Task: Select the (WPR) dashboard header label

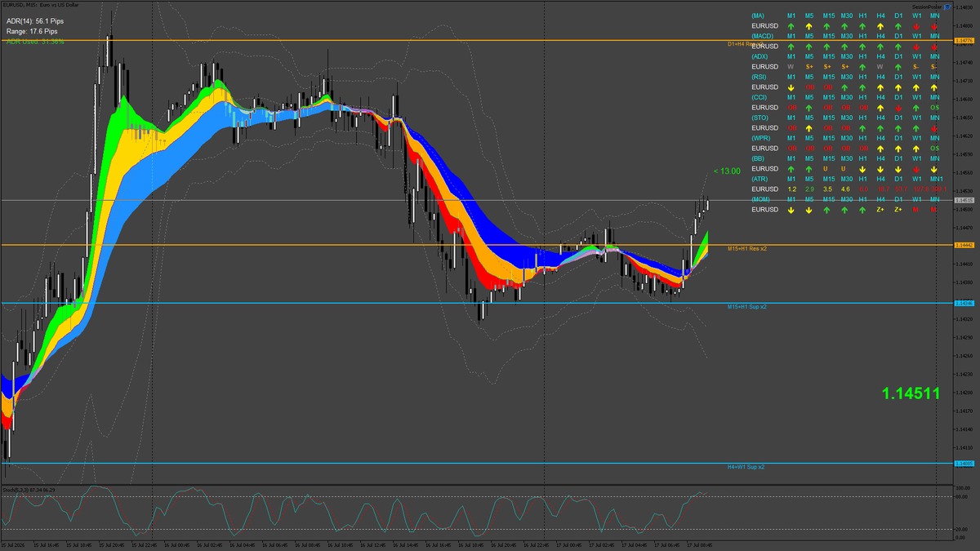Action: [x=760, y=138]
